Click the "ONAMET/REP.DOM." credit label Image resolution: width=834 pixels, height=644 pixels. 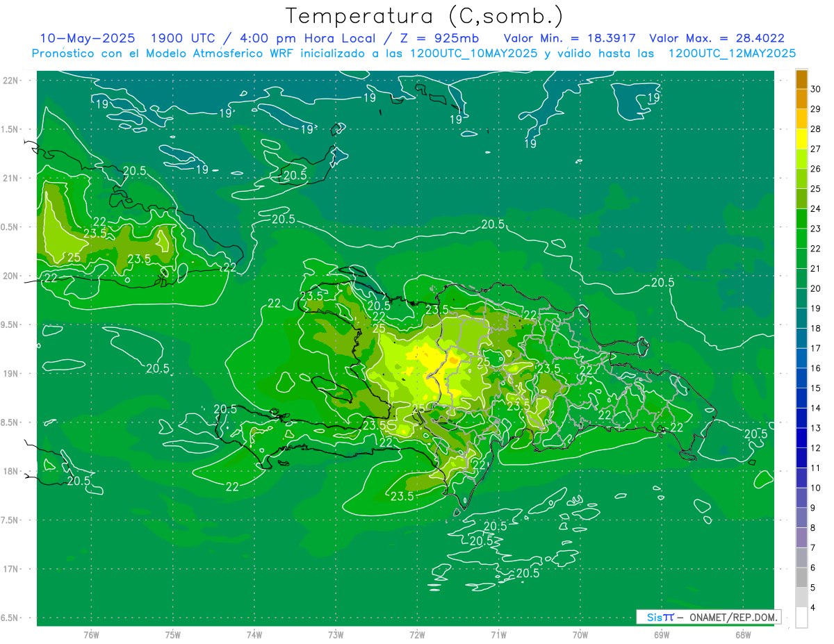[733, 617]
